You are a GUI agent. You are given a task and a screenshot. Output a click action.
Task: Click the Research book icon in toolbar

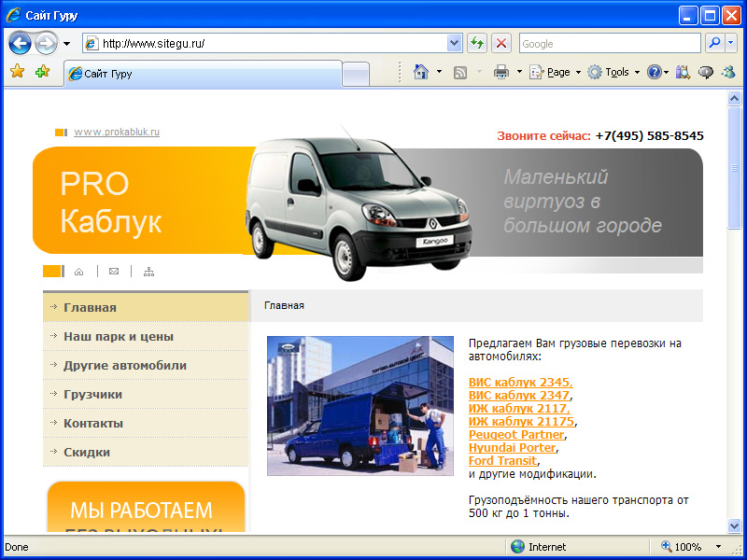tap(683, 73)
